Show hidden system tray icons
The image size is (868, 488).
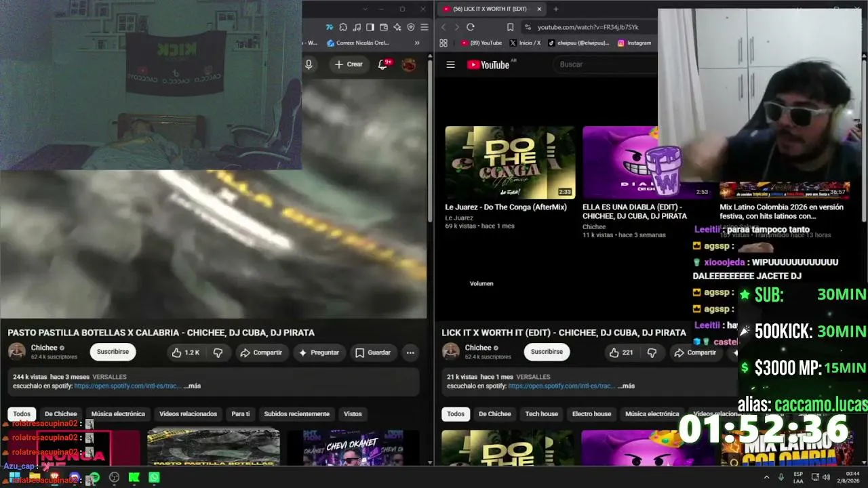(x=767, y=477)
